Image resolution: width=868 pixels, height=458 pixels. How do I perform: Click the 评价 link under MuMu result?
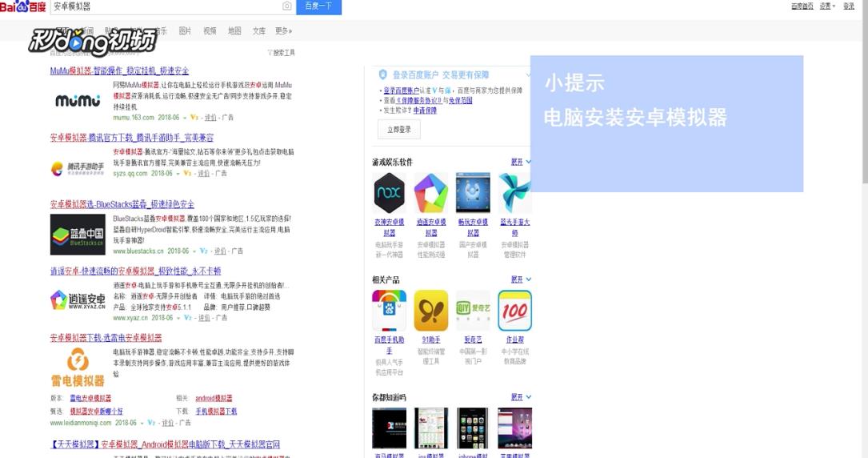(210, 118)
